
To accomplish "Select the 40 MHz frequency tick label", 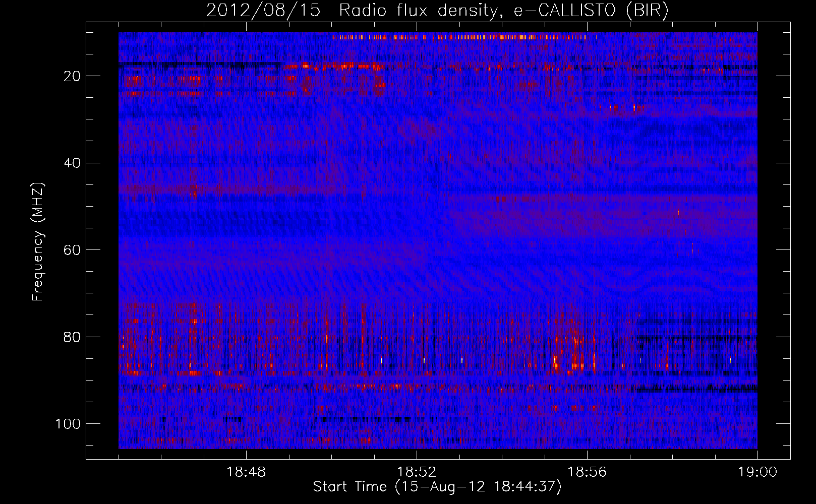I will click(72, 163).
